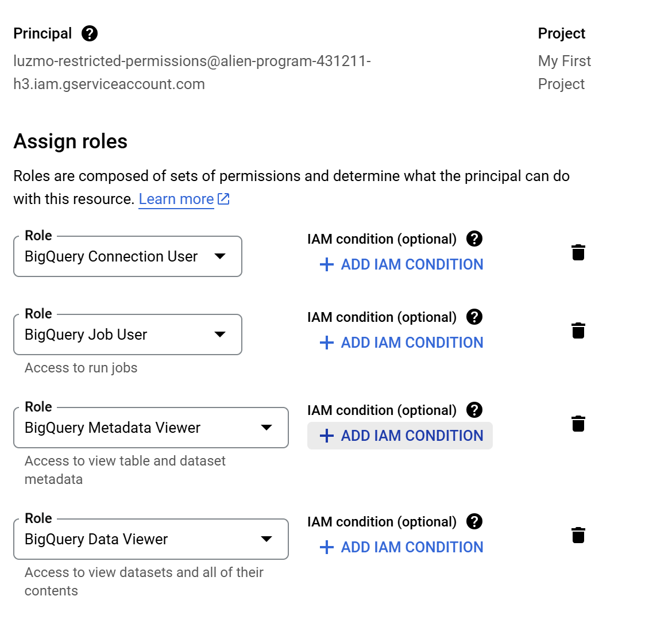The width and height of the screenshot is (672, 619).
Task: Add IAM condition to Metadata Viewer role
Action: [400, 436]
